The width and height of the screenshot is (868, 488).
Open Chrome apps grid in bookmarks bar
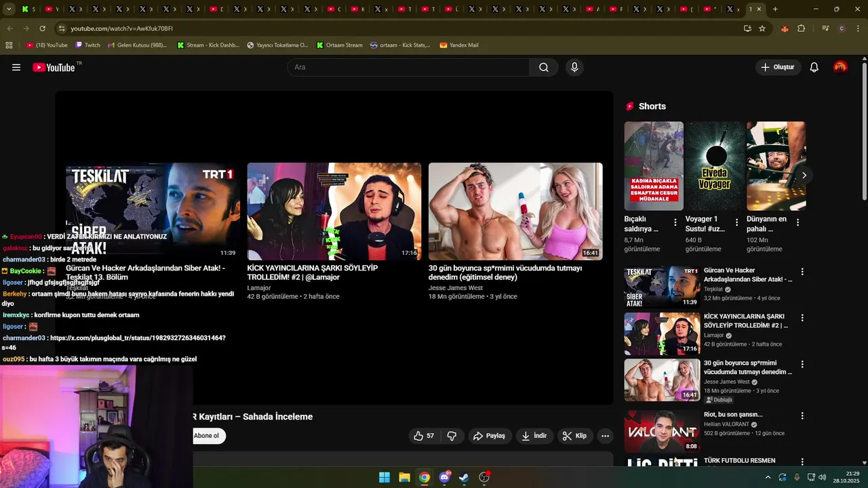(x=9, y=45)
